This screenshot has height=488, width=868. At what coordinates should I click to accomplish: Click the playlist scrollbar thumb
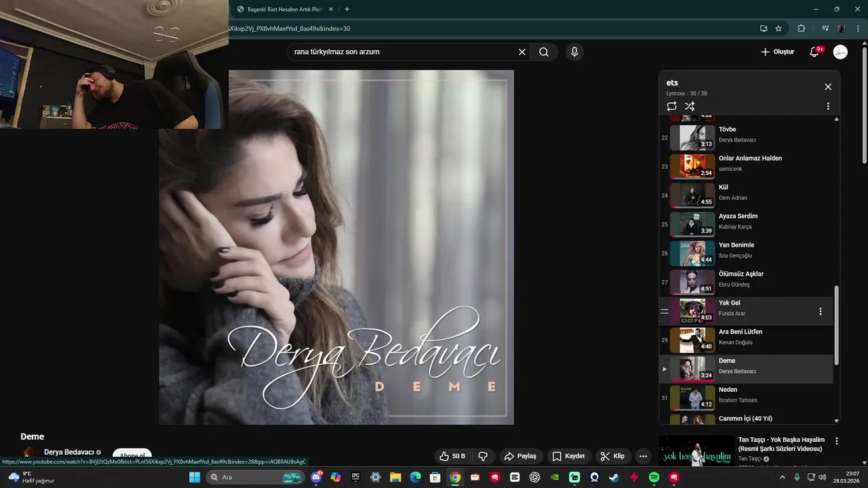pos(836,325)
